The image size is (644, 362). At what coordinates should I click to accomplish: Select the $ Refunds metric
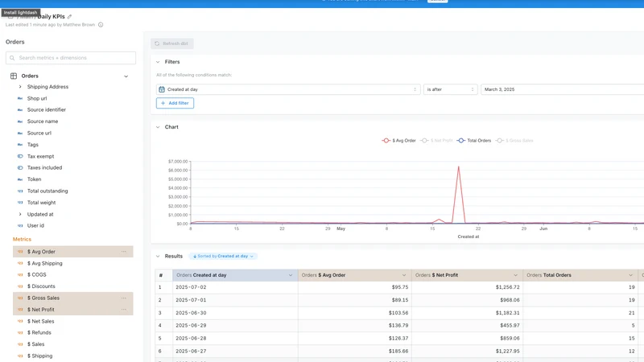(39, 332)
